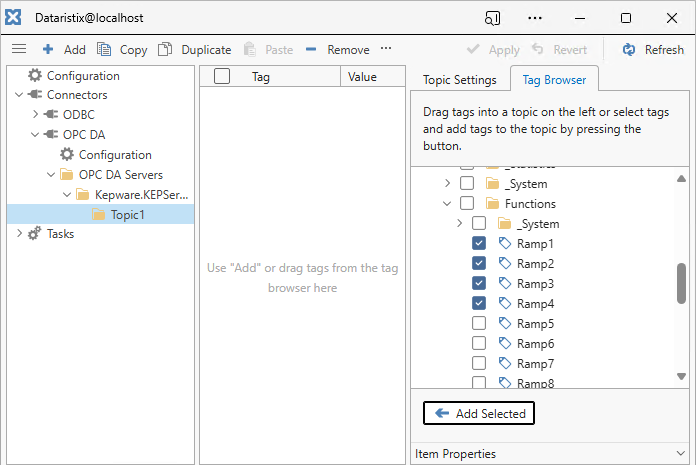The image size is (696, 465).
Task: Select the Tasks gears icon in tree
Action: tap(35, 234)
